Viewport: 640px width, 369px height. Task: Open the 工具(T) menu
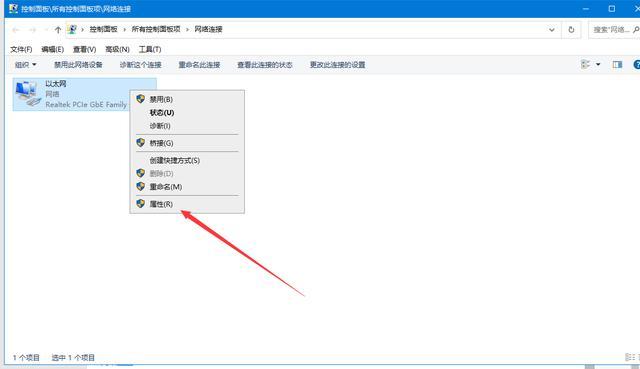pyautogui.click(x=150, y=49)
